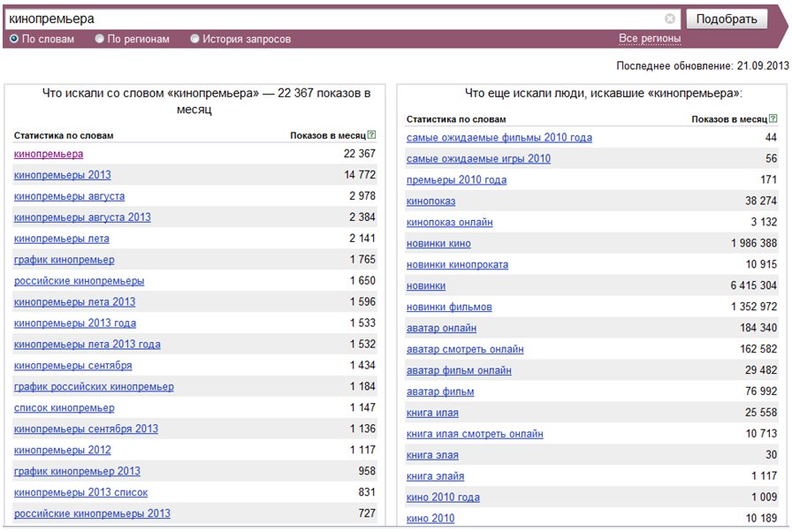The height and width of the screenshot is (532, 792).
Task: Open the 'график кинопремьер' link
Action: tap(65, 260)
